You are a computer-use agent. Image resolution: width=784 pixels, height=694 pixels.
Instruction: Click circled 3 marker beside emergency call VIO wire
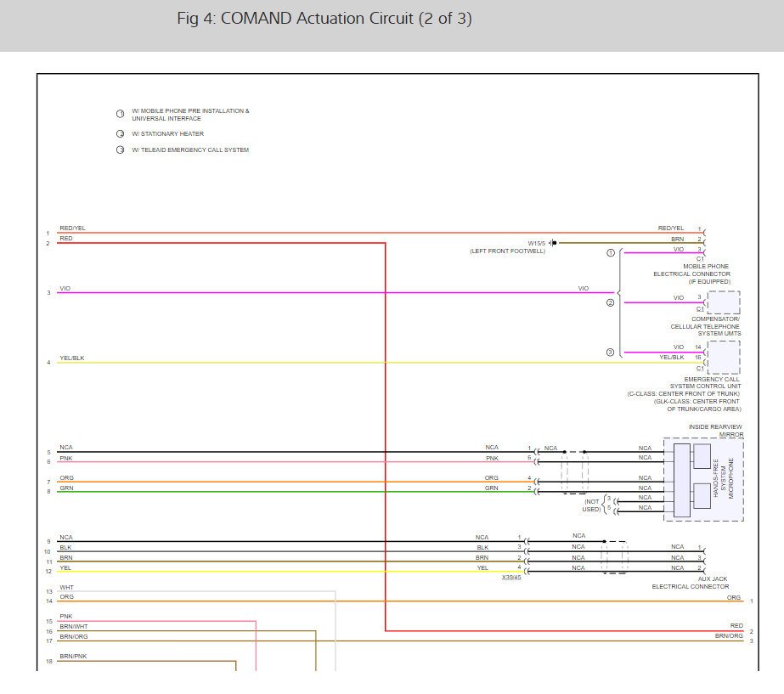[611, 353]
